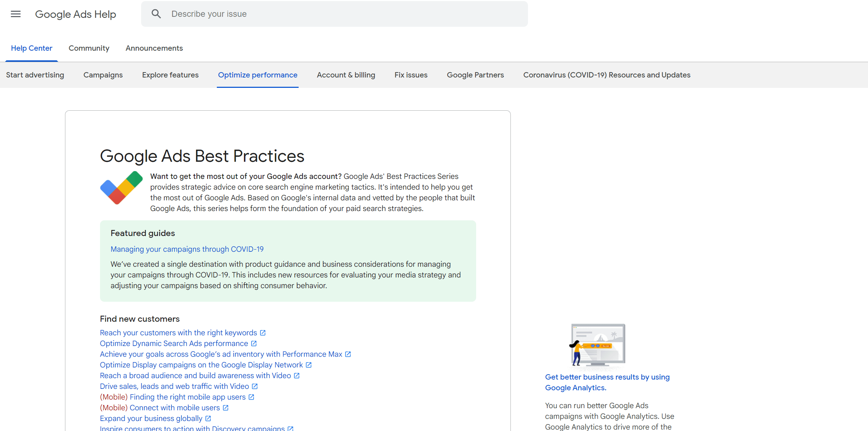Click Account and billing navigation item
The width and height of the screenshot is (868, 431).
coord(345,75)
